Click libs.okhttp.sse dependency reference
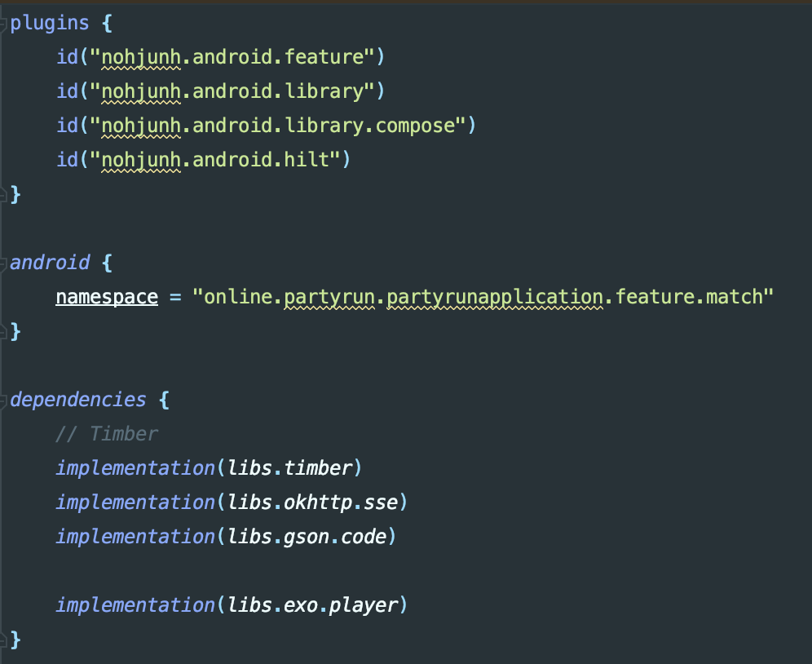The image size is (812, 664). [313, 502]
